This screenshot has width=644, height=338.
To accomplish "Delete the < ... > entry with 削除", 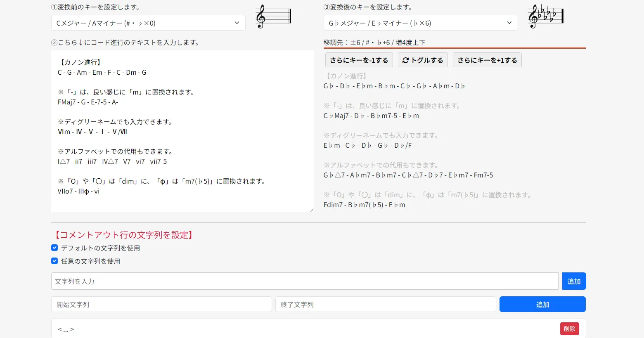I will tap(569, 329).
